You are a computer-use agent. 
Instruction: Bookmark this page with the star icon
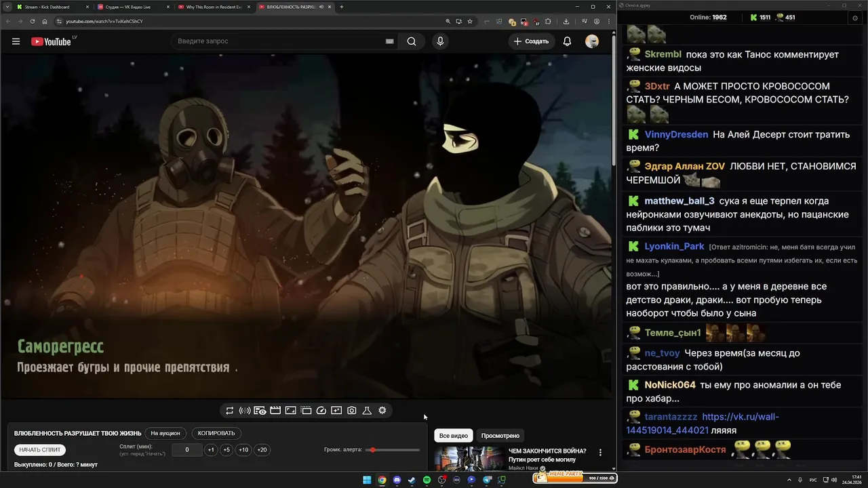(469, 21)
